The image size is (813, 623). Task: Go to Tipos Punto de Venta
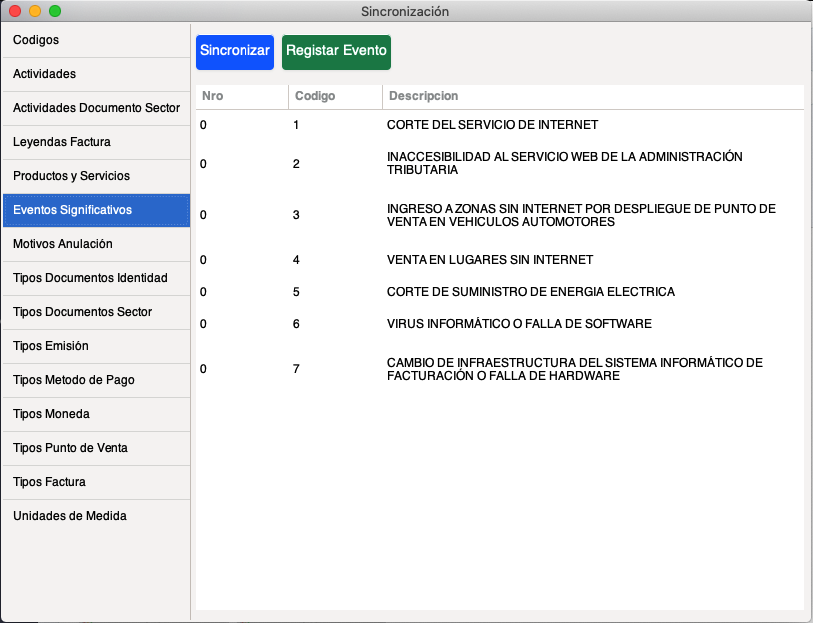pyautogui.click(x=95, y=448)
